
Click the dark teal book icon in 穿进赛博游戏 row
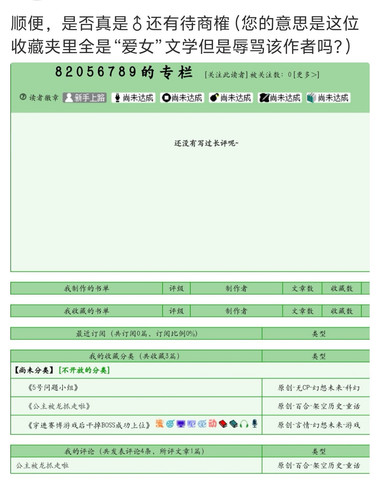click(x=234, y=424)
